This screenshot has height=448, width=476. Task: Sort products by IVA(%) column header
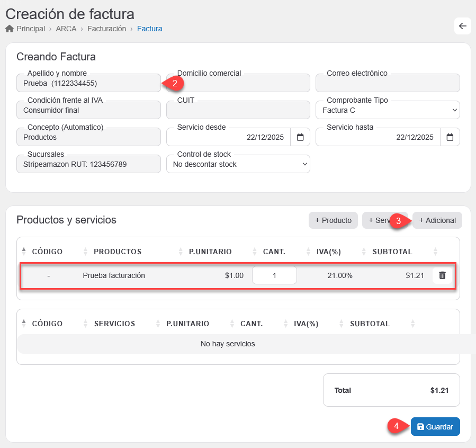pos(327,252)
